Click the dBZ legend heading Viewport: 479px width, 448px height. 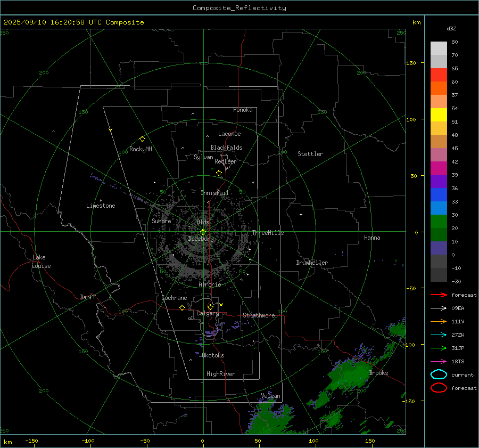tap(451, 28)
